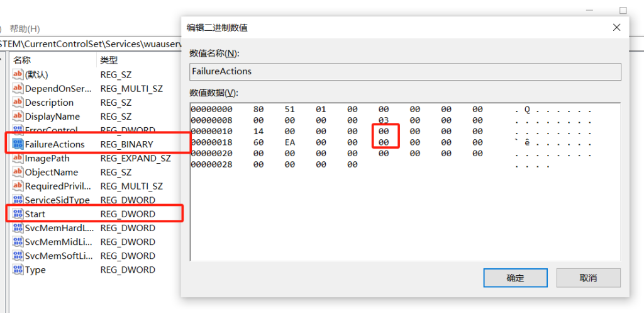The width and height of the screenshot is (644, 313).
Task: Click the 80 byte at offset 00000000
Action: pyautogui.click(x=258, y=109)
